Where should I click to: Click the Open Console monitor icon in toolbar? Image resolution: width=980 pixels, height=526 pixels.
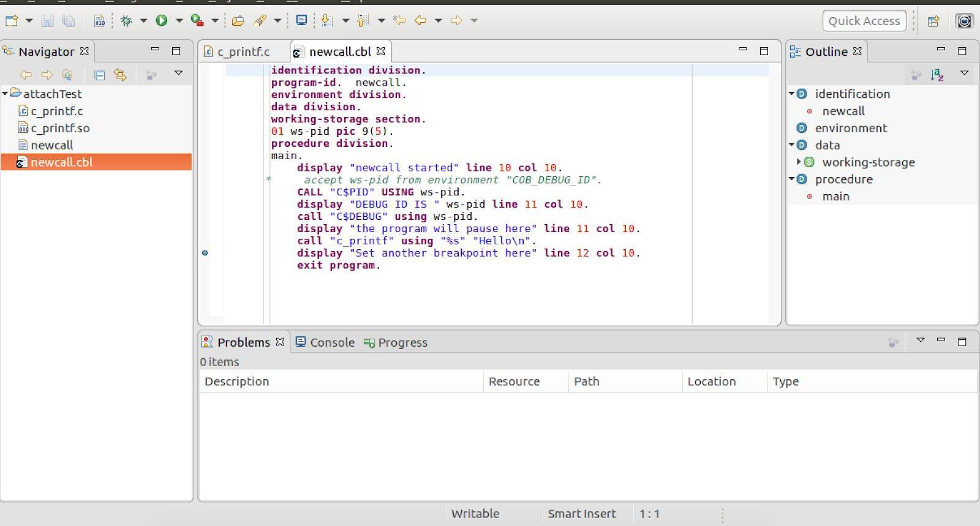click(301, 21)
